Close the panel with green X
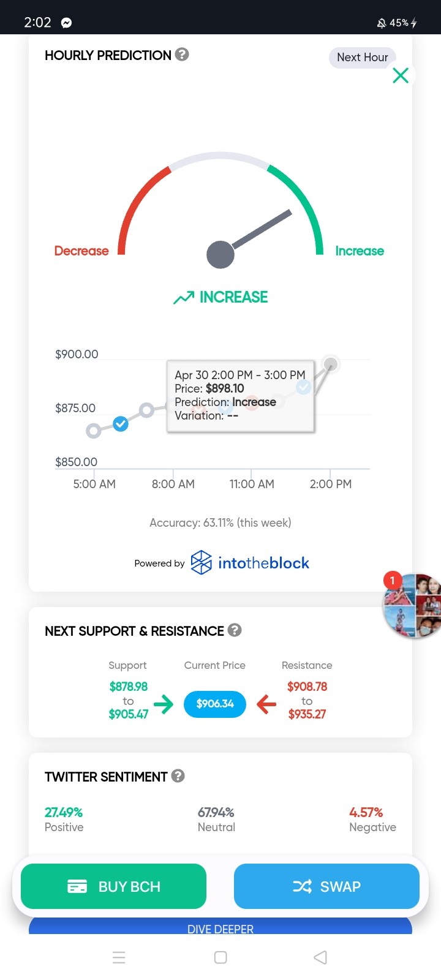441x980 pixels. coord(401,75)
